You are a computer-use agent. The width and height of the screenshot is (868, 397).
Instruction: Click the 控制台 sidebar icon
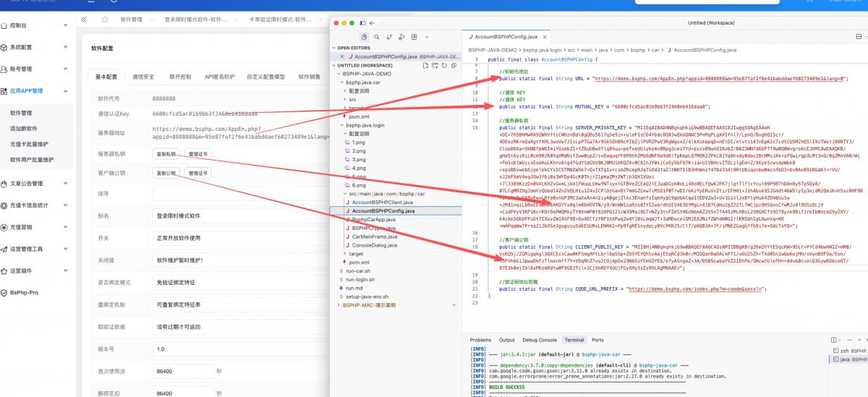(x=4, y=25)
